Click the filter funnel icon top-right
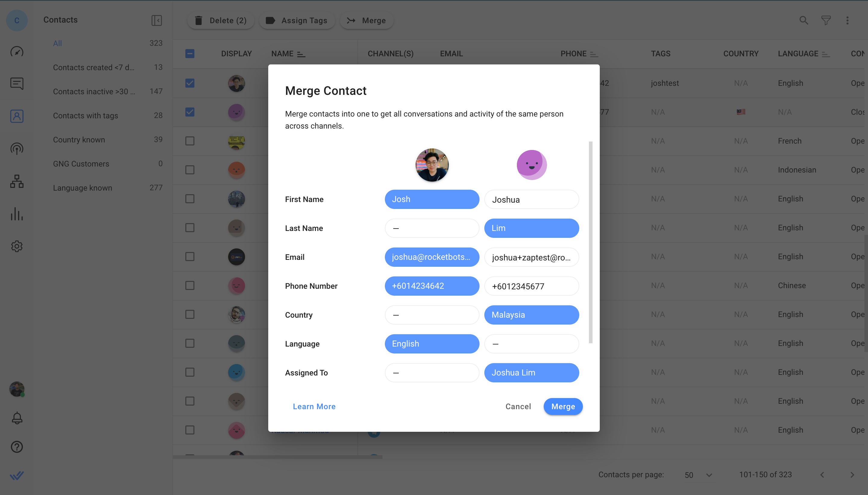The image size is (868, 495). (826, 20)
